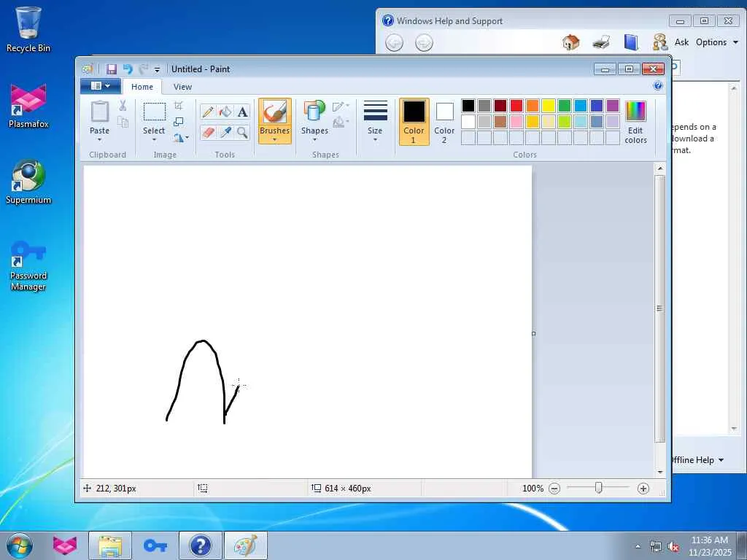747x560 pixels.
Task: Click zoom in plus button
Action: [x=643, y=489]
